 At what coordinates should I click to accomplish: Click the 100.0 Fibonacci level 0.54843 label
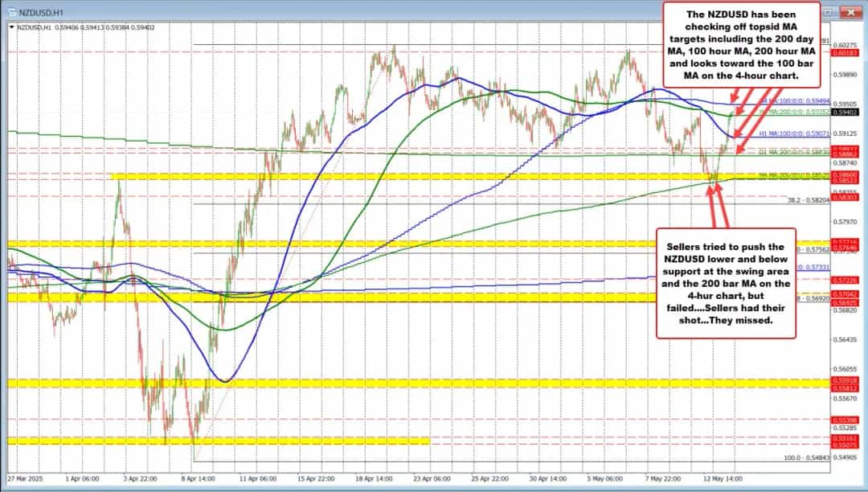tap(809, 457)
